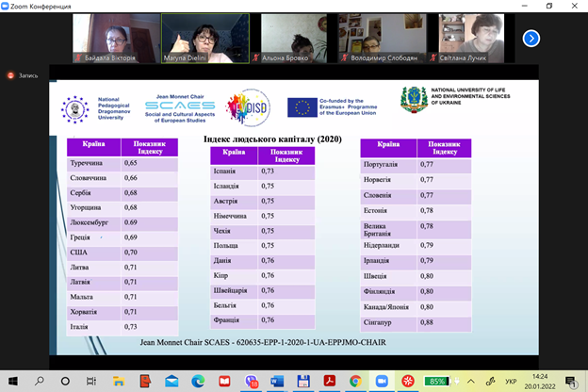Image resolution: width=588 pixels, height=392 pixels.
Task: Click the США table cell
Action: click(x=93, y=253)
